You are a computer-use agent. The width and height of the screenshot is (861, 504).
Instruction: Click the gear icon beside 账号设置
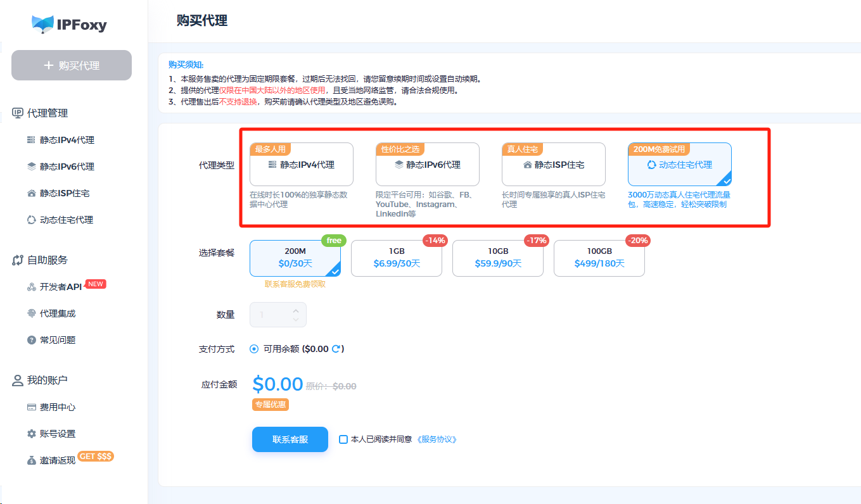(32, 434)
